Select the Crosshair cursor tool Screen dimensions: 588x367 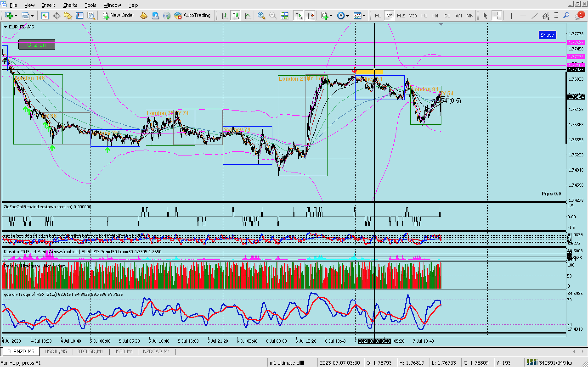[x=497, y=16]
